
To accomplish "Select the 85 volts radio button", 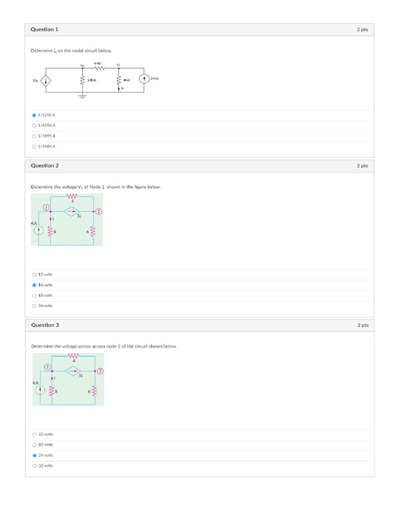I will [x=34, y=445].
